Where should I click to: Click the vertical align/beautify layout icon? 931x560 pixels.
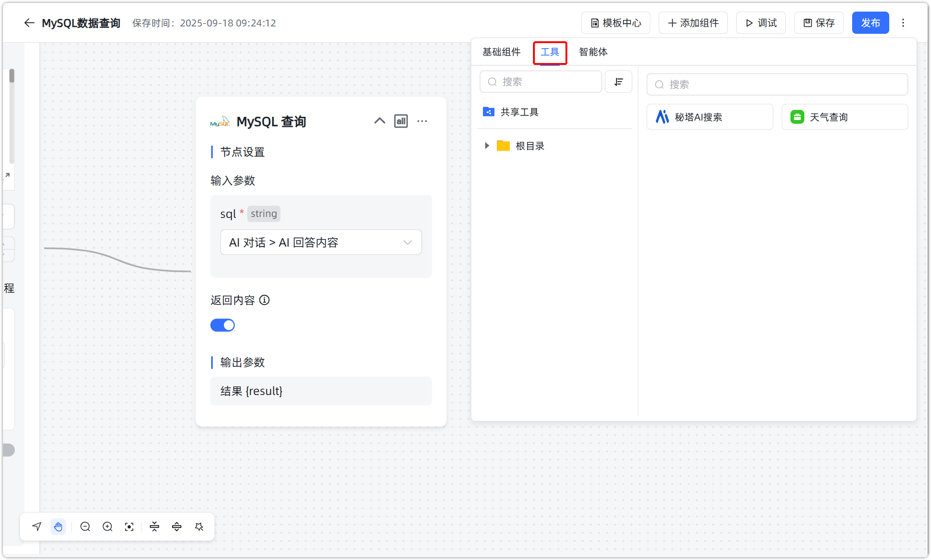(x=177, y=527)
